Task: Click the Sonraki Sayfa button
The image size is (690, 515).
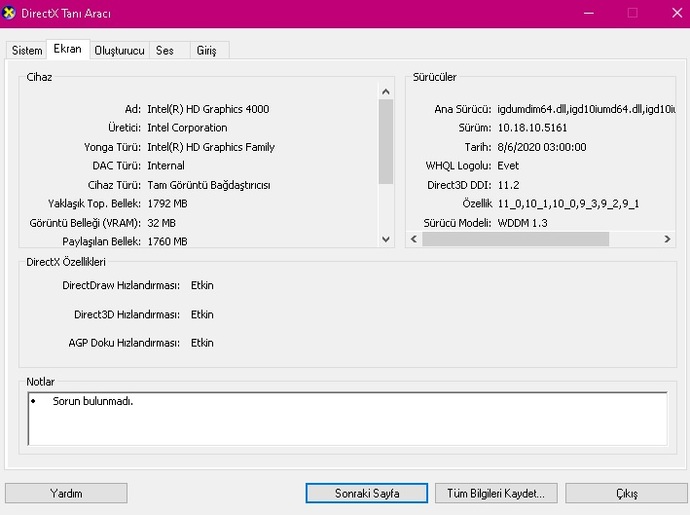Action: click(367, 493)
